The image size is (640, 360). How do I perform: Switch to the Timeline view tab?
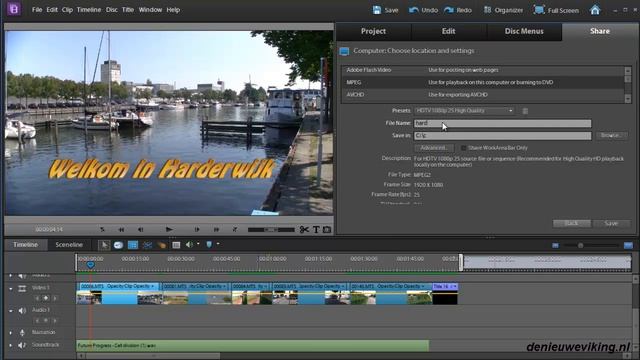(25, 245)
